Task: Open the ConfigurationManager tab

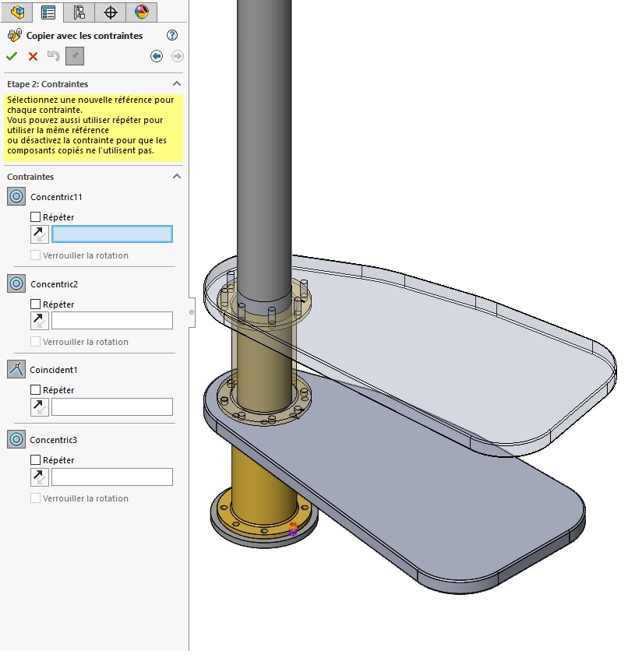Action: point(79,12)
